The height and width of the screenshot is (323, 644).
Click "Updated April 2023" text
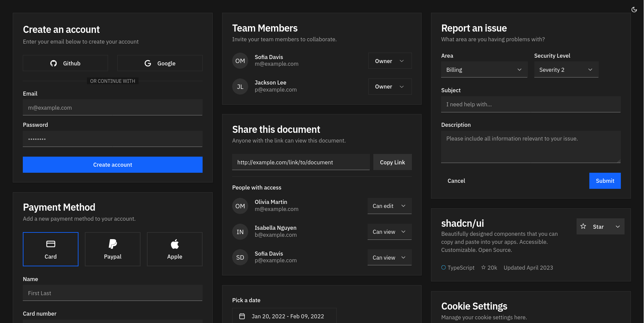pyautogui.click(x=528, y=268)
